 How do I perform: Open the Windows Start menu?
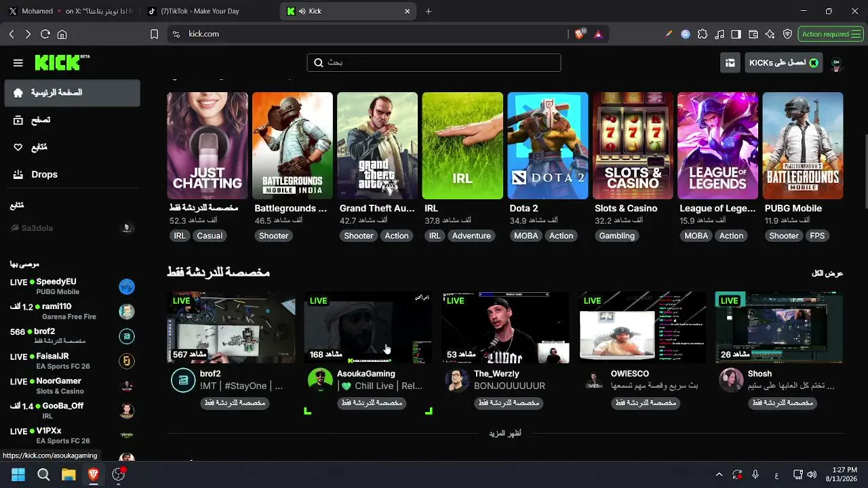tap(18, 474)
